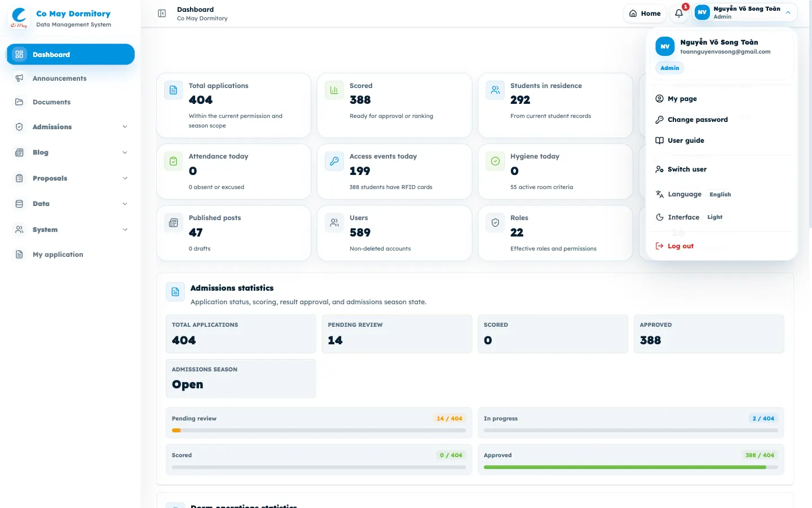812x508 pixels.
Task: Click the notification bell icon
Action: (x=679, y=13)
